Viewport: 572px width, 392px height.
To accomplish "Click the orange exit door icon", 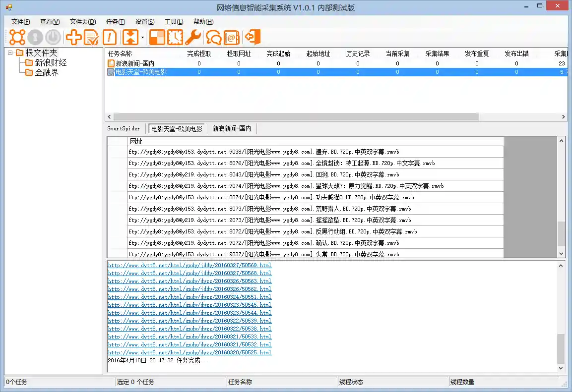I will click(x=253, y=37).
